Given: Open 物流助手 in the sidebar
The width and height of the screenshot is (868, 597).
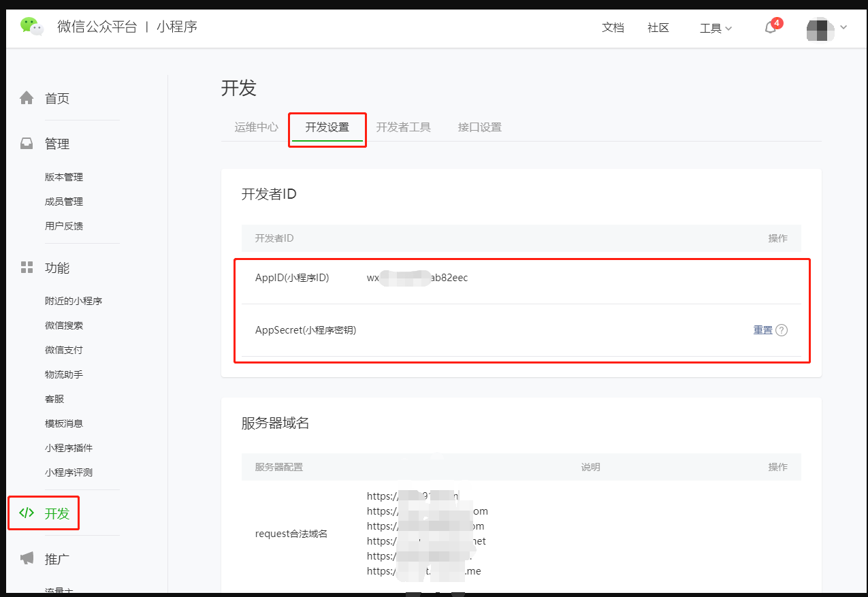Looking at the screenshot, I should click(x=64, y=374).
